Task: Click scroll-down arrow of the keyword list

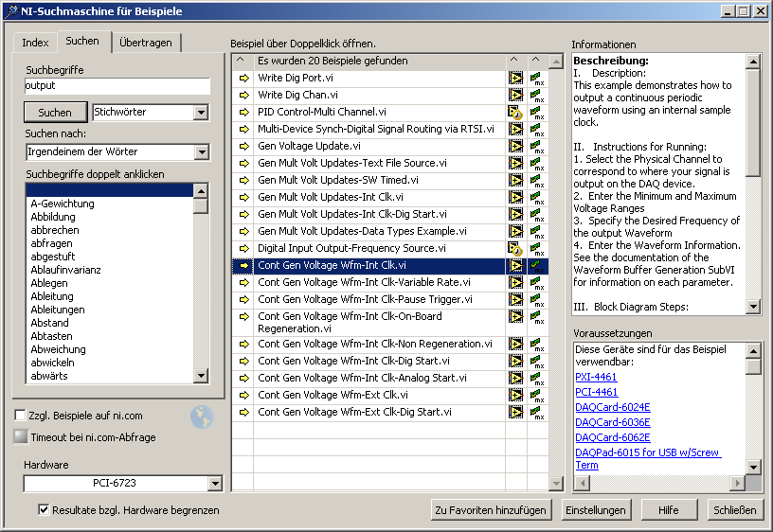Action: click(201, 376)
